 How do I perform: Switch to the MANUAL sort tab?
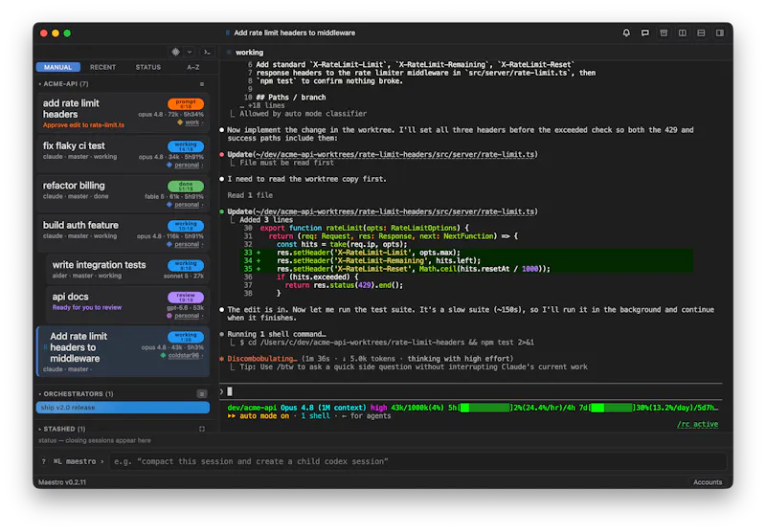point(58,67)
